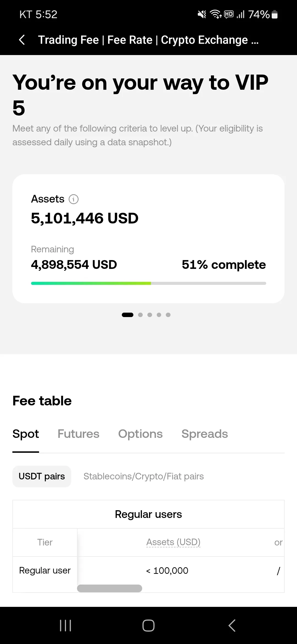
Task: Click the fee table horizontal scrollbar
Action: click(x=109, y=588)
